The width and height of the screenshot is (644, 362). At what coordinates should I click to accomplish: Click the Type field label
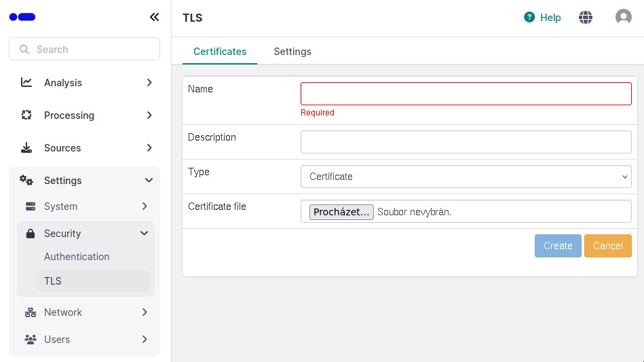coord(199,172)
